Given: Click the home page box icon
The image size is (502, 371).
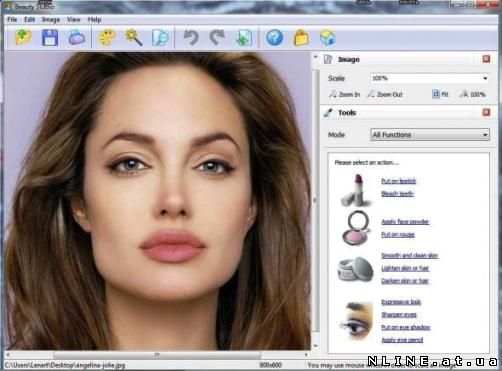Looking at the screenshot, I should click(x=328, y=37).
